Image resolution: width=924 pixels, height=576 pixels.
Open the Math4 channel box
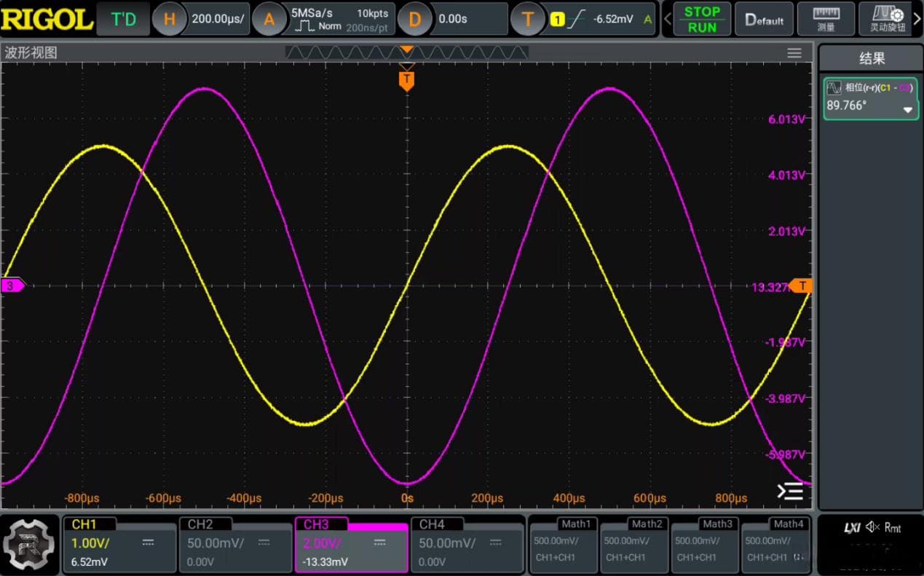[x=775, y=543]
